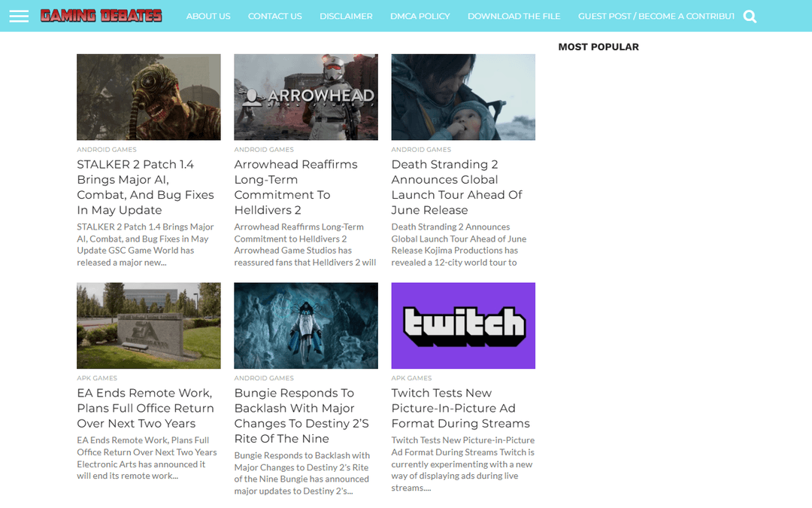Open the hamburger menu icon
This screenshot has width=812, height=508.
click(x=19, y=16)
